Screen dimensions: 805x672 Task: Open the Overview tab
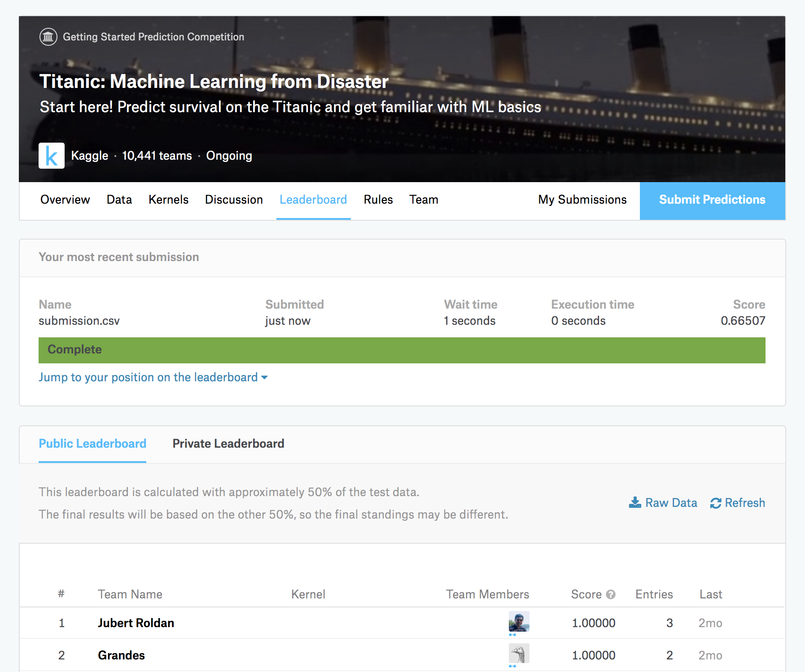point(65,200)
